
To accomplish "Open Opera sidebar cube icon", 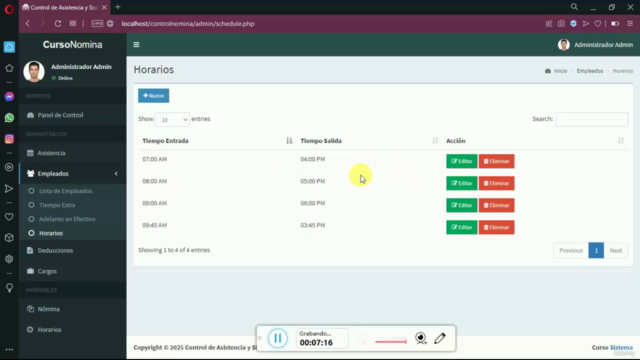I will 9,238.
